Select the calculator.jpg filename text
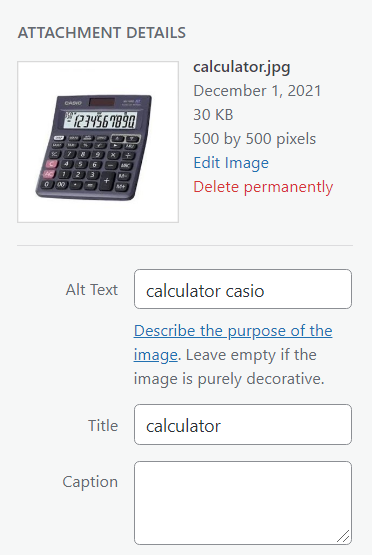The width and height of the screenshot is (372, 555). [242, 67]
